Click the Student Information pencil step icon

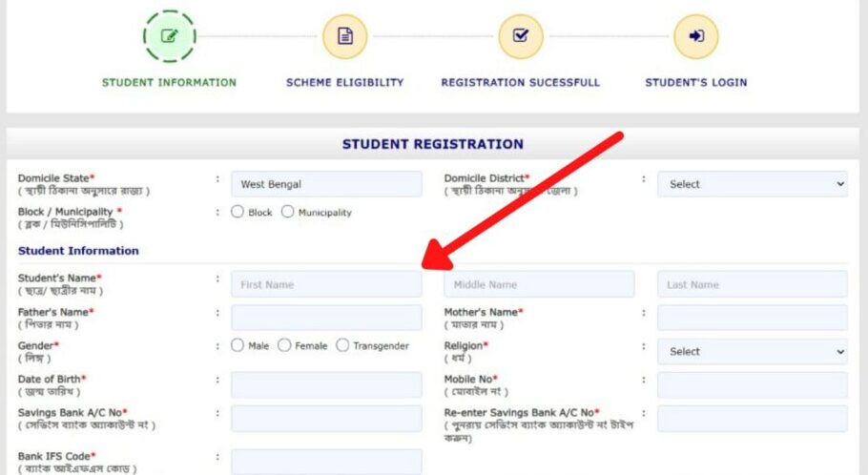170,36
